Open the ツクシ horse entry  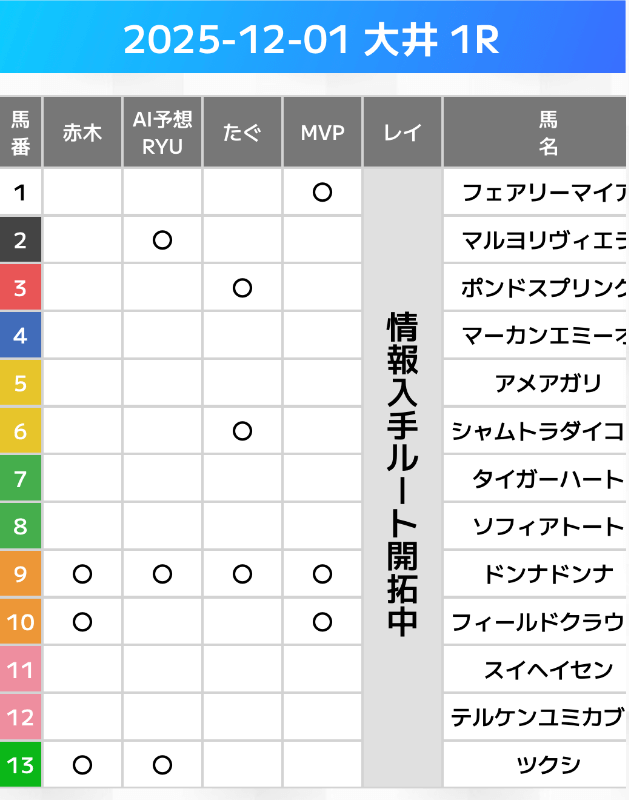click(x=547, y=765)
